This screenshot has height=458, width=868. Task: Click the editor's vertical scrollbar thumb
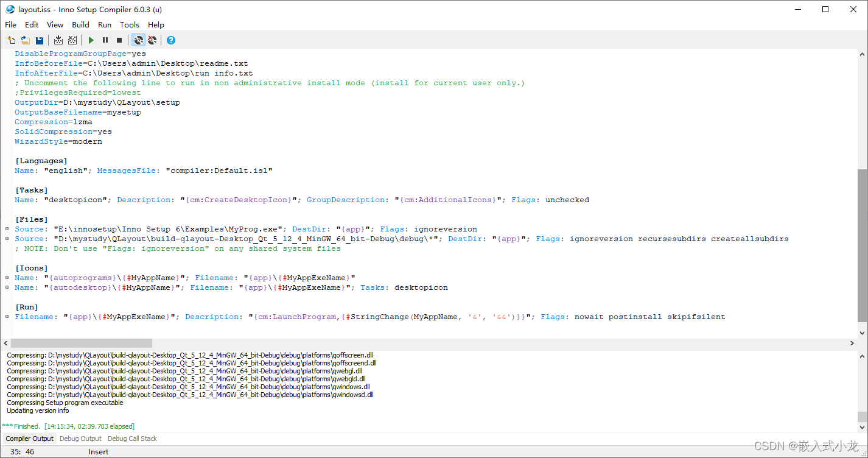pos(862,245)
